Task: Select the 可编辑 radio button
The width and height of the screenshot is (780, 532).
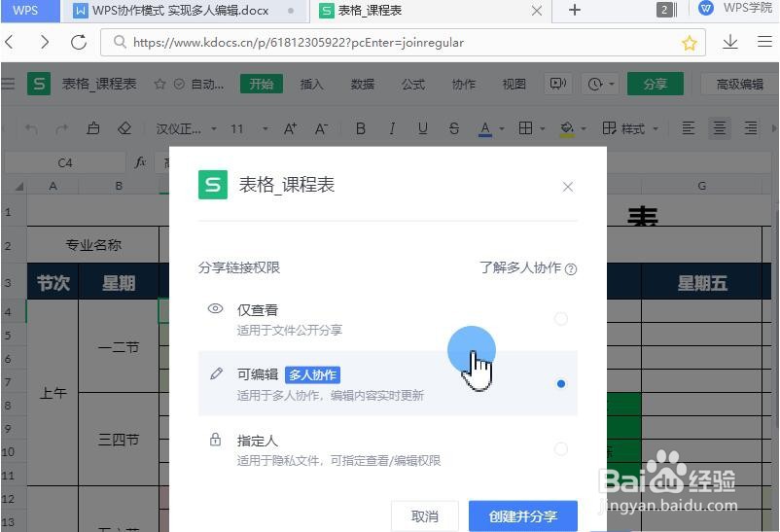Action: click(x=560, y=384)
